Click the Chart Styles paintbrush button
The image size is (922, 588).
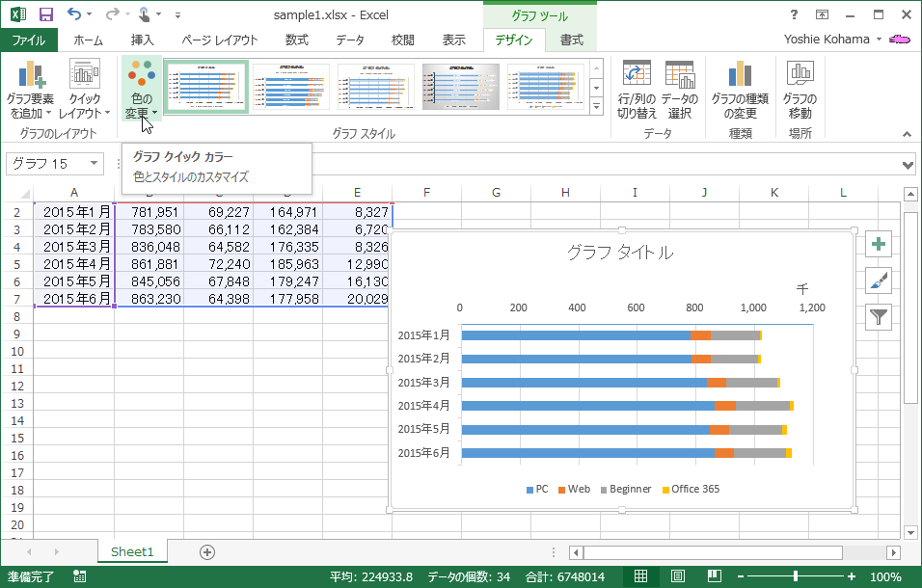click(x=878, y=281)
